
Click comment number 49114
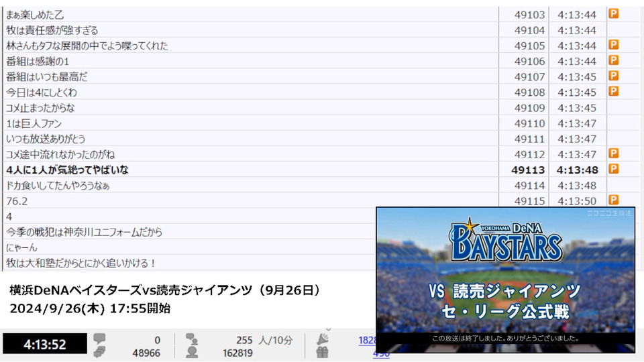coord(529,186)
